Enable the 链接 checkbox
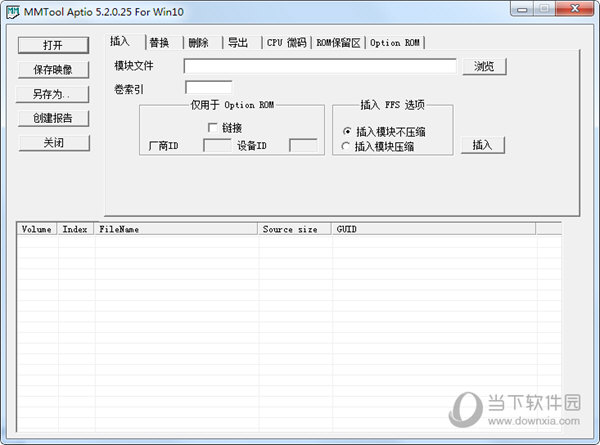Viewport: 600px width, 445px height. (212, 127)
